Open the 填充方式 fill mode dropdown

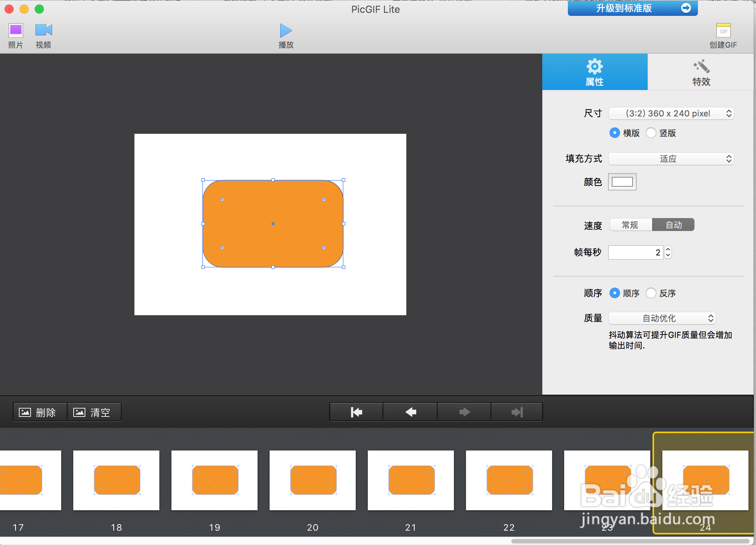(x=671, y=159)
